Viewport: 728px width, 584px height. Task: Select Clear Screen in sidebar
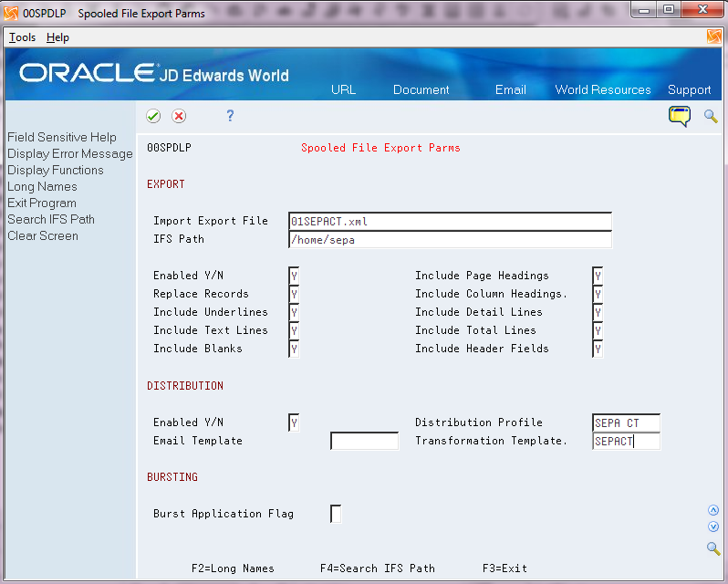(x=43, y=235)
